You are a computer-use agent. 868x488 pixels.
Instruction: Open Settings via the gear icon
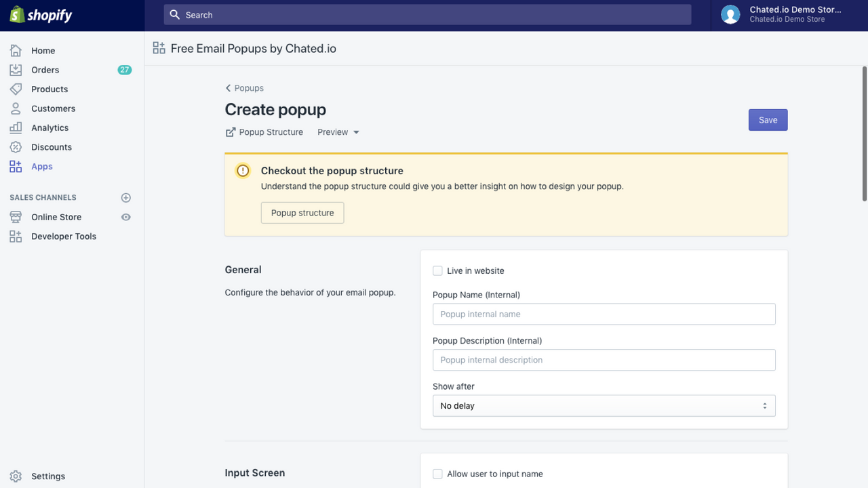click(x=15, y=476)
